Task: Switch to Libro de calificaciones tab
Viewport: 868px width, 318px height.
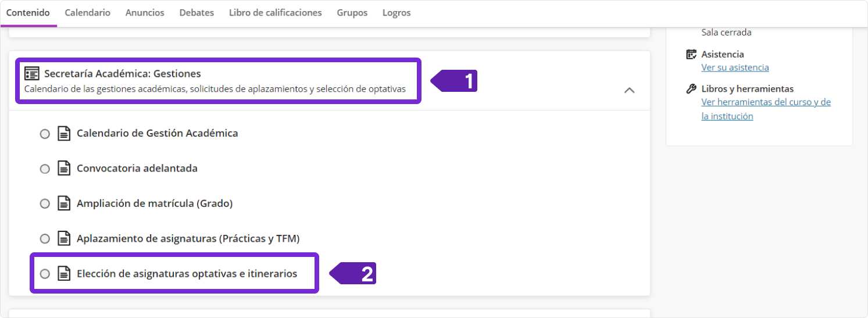Action: (275, 13)
